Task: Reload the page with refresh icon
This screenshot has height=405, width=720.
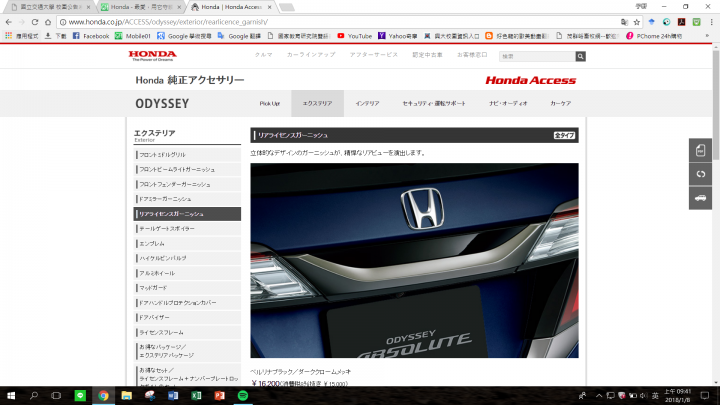Action: pos(35,22)
